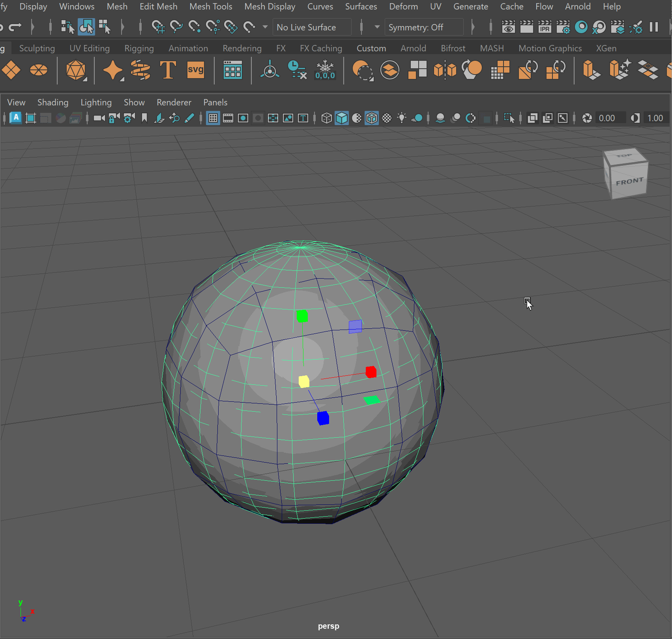The width and height of the screenshot is (672, 639).
Task: Expand the snap options dropdown arrow
Action: pos(265,27)
